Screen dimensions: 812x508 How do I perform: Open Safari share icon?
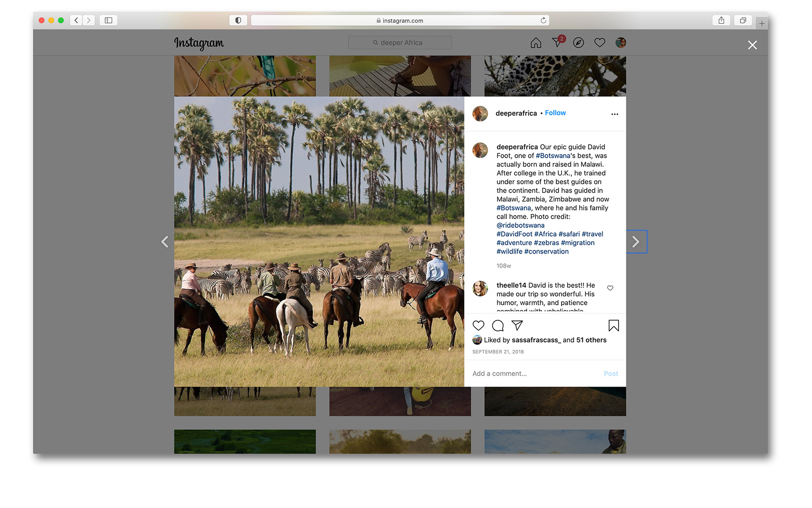(721, 20)
